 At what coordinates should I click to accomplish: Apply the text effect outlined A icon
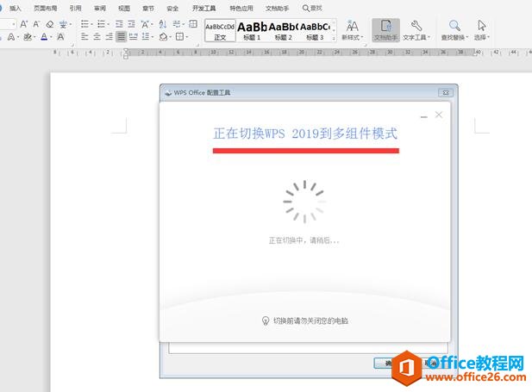tap(11, 37)
